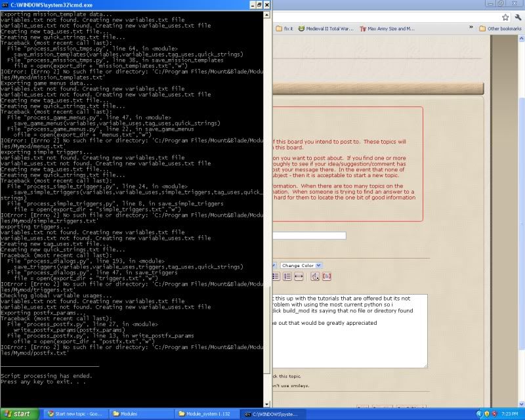This screenshot has height=420, width=525.
Task: Click the red notification icon in the tray
Action: (494, 414)
